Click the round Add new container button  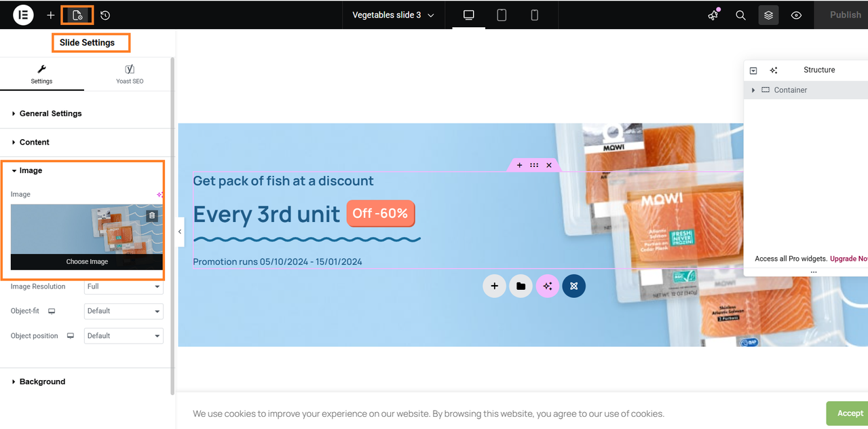(x=494, y=286)
